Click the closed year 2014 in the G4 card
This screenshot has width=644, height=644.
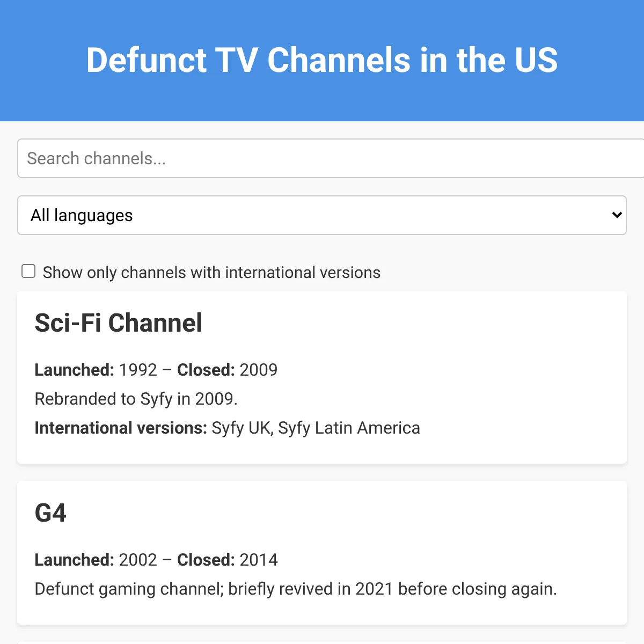tap(258, 560)
